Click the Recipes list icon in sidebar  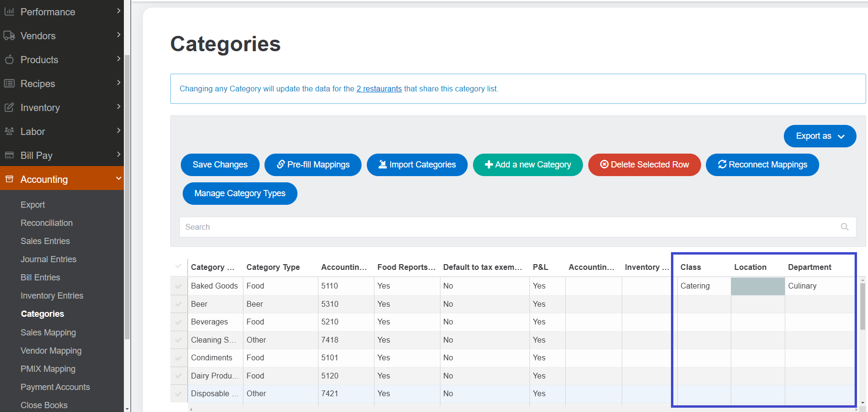(x=9, y=83)
